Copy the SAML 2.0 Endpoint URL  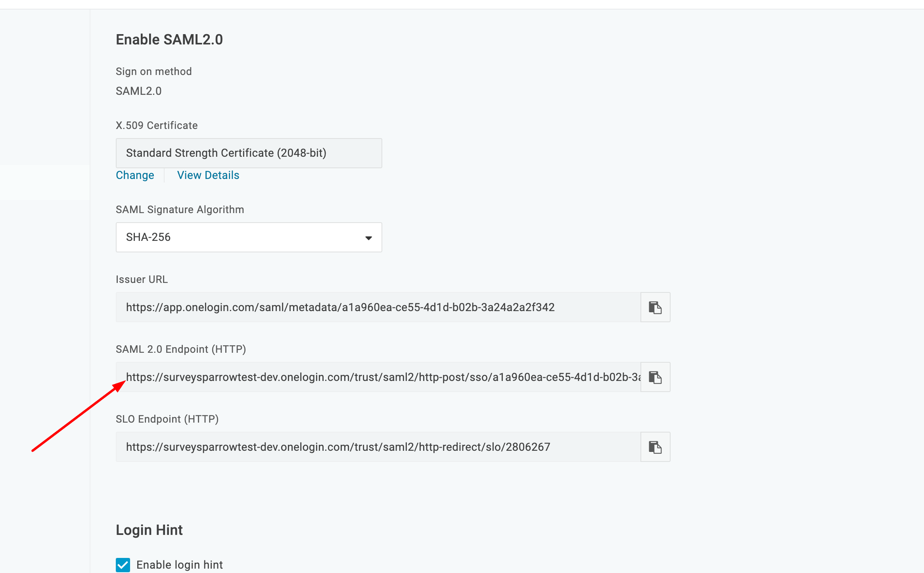(655, 377)
